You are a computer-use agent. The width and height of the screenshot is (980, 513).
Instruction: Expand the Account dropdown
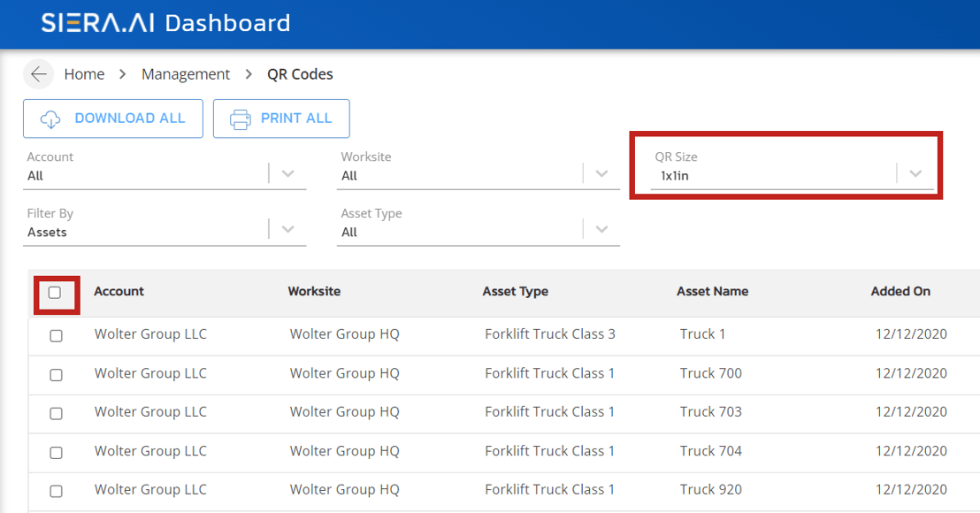(287, 173)
